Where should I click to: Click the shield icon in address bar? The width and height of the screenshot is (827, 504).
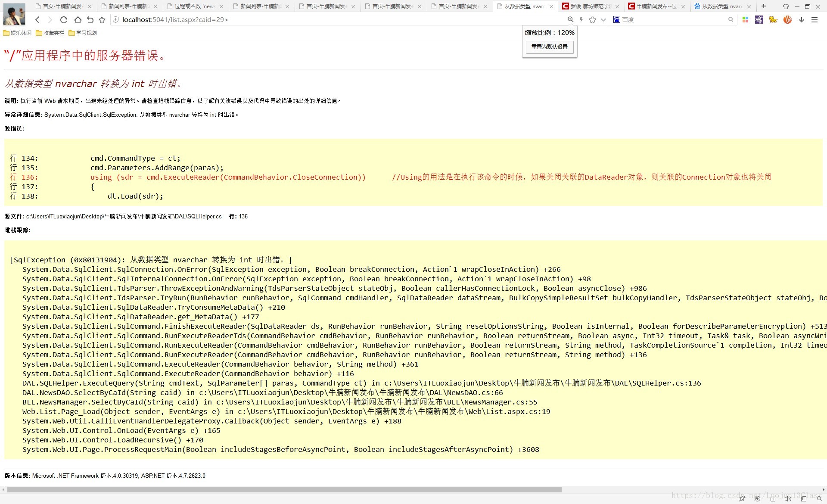point(115,19)
